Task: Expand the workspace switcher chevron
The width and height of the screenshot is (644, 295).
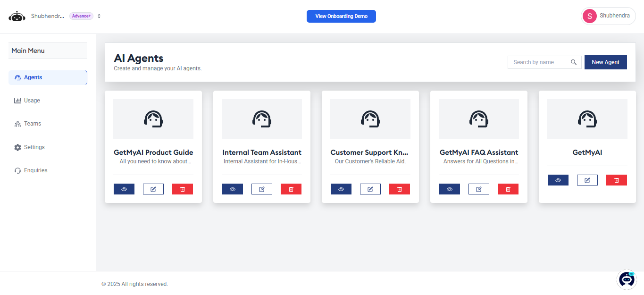Action: click(99, 16)
